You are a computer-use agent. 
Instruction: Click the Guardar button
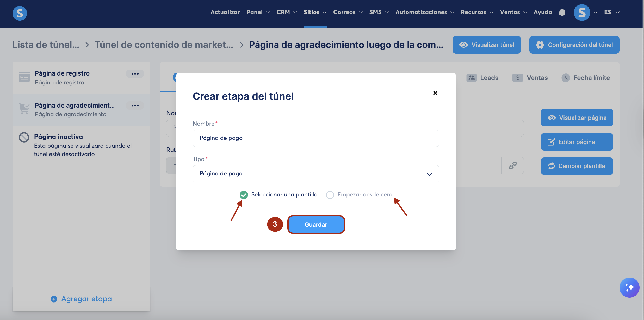click(x=316, y=224)
